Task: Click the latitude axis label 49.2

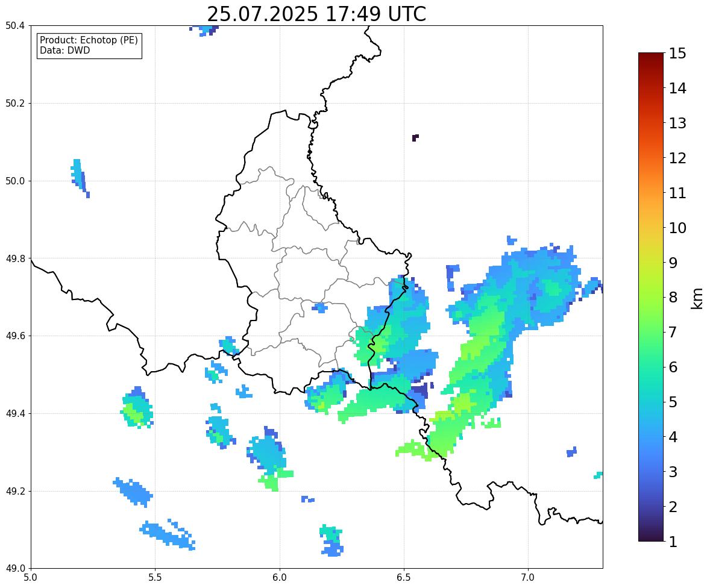Action: pos(15,491)
